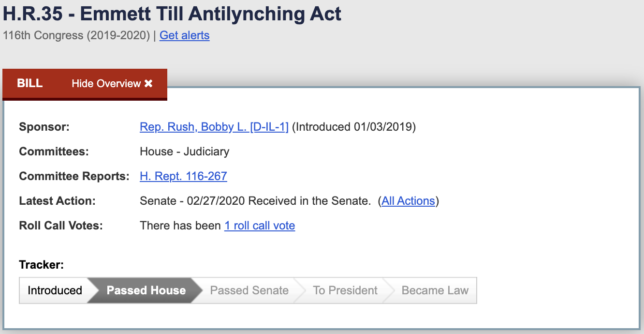Click the Sponsor field label
Viewport: 644px width, 334px height.
pyautogui.click(x=44, y=127)
